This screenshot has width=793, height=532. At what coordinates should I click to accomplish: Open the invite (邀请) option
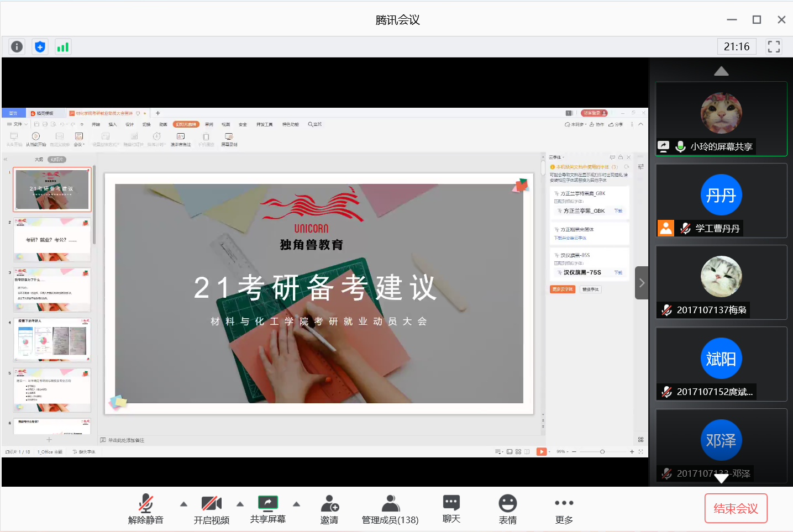329,509
